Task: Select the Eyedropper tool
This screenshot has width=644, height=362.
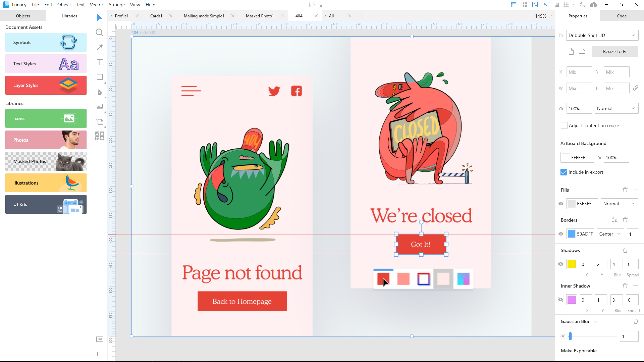Action: tap(99, 47)
